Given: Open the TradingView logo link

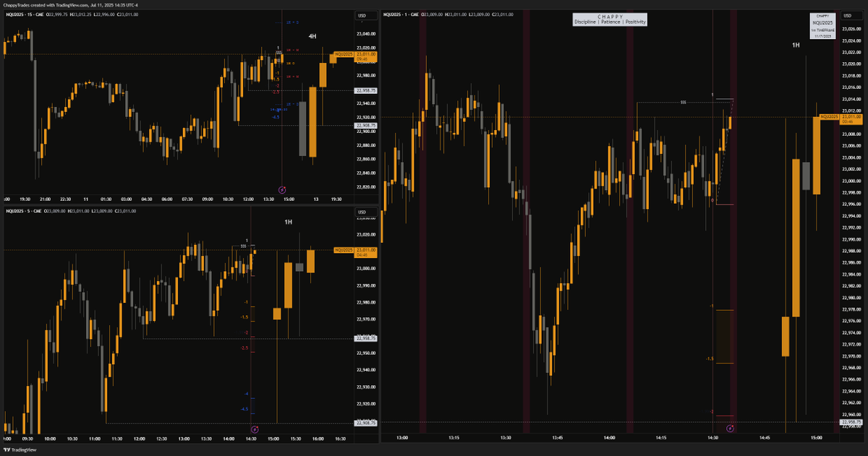Looking at the screenshot, I should point(19,449).
